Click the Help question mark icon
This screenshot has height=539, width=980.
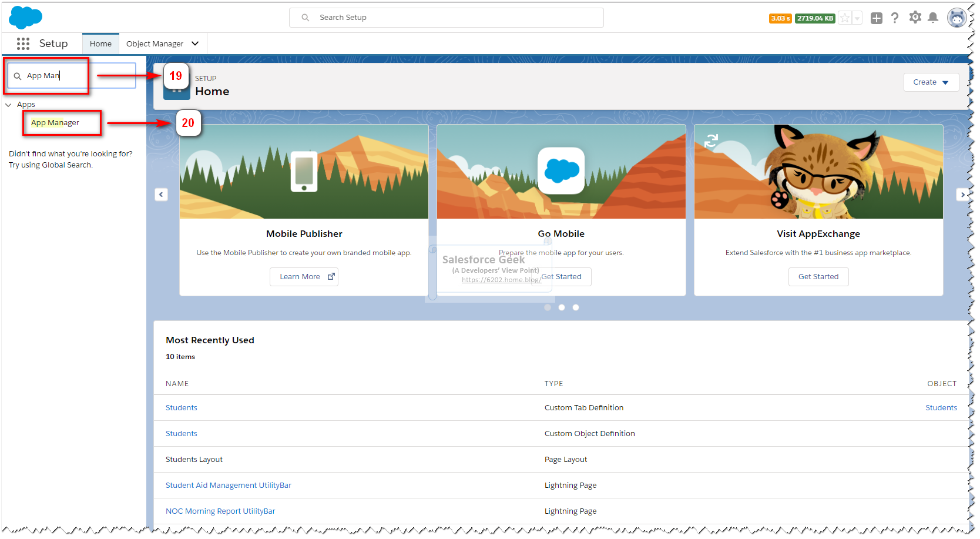(x=895, y=17)
